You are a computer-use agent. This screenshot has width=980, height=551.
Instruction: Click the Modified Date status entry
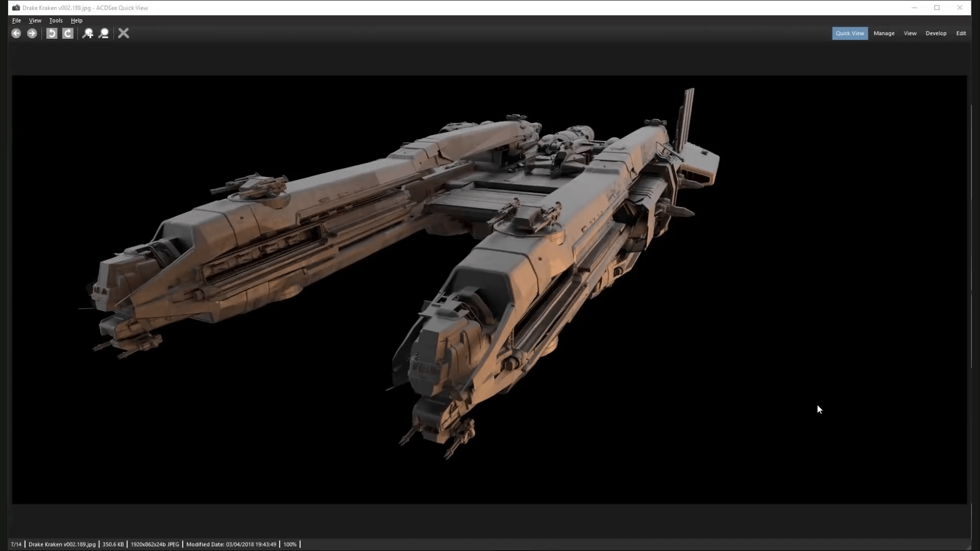231,544
